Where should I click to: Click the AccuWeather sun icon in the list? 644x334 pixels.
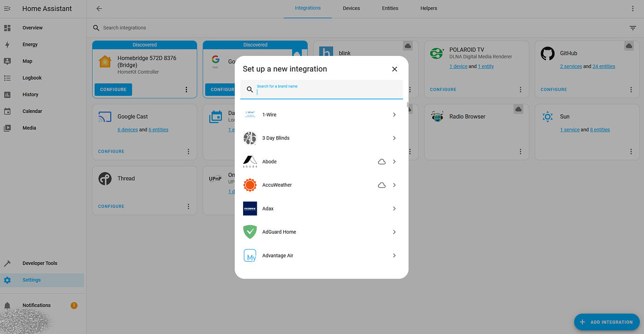point(250,185)
